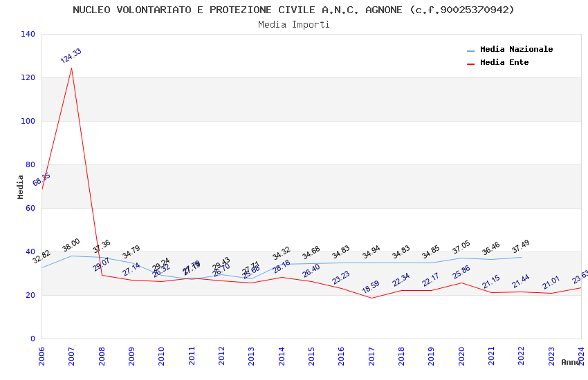
Task: Click the 2020 x-axis year label
Action: pos(461,356)
